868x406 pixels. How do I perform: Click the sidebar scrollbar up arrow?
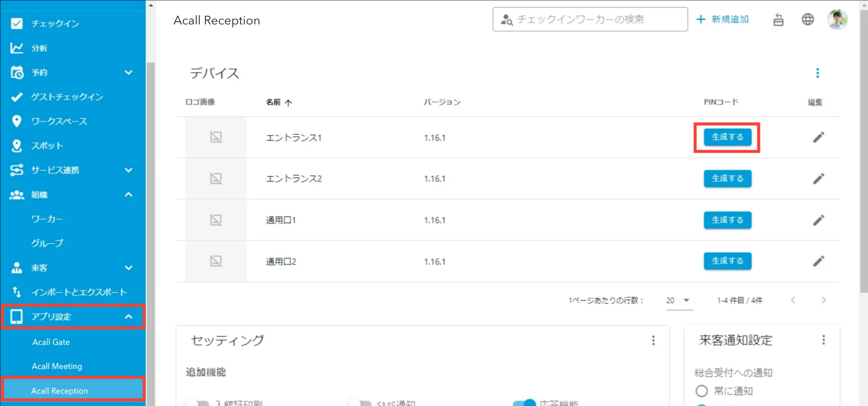click(151, 5)
